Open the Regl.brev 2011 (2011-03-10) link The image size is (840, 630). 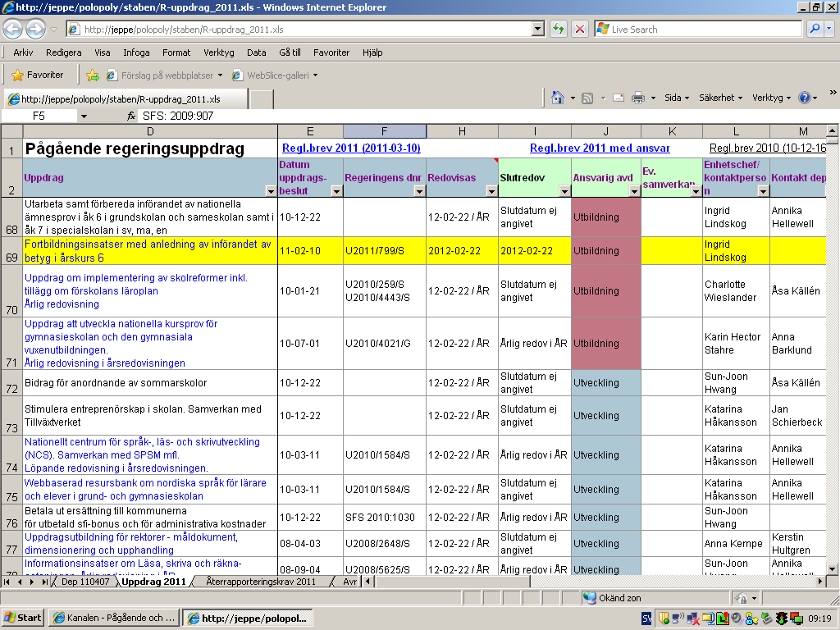[x=351, y=148]
